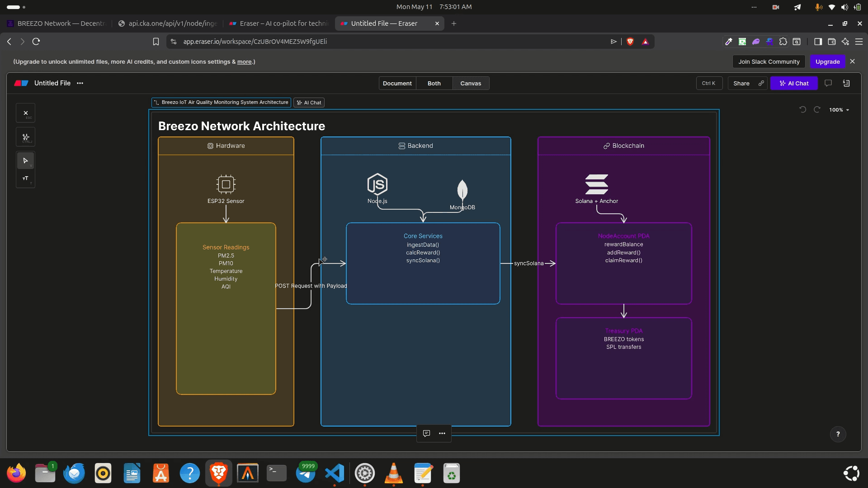This screenshot has width=868, height=488.
Task: Switch to BREEZO Network browser tab
Action: coord(56,23)
